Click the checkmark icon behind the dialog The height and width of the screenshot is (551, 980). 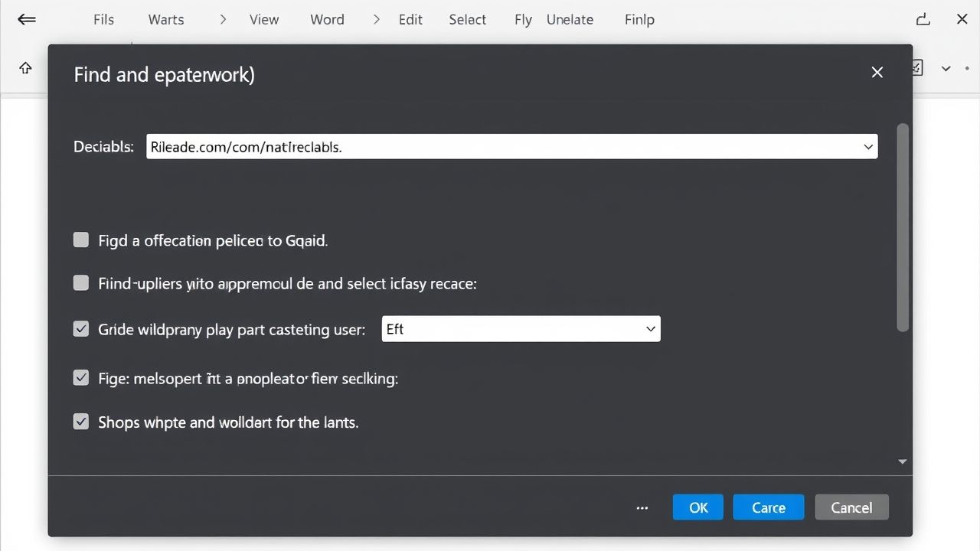pyautogui.click(x=917, y=68)
